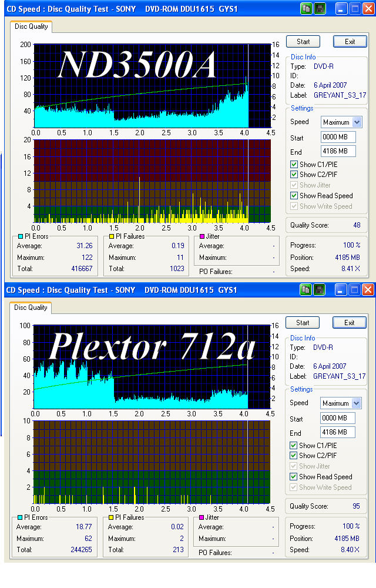Click copy-to-clipboard icon in bottom window title bar
This screenshot has height=588, width=376.
pos(305,289)
